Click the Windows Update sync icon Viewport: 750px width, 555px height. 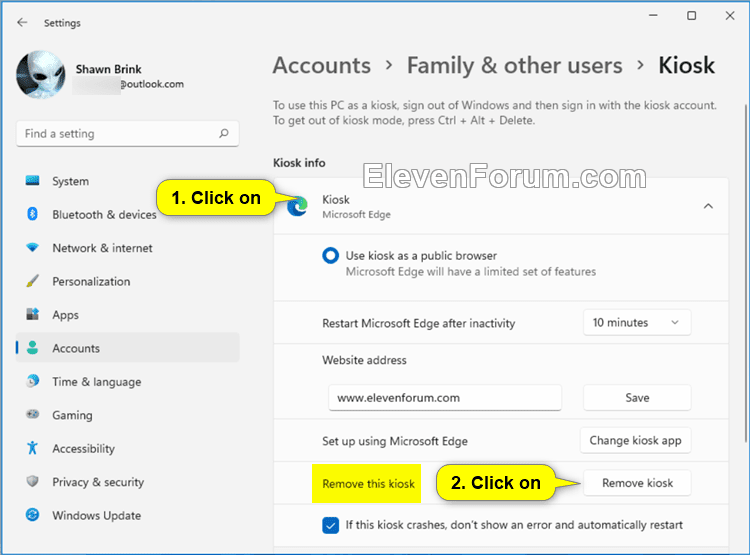pos(33,515)
